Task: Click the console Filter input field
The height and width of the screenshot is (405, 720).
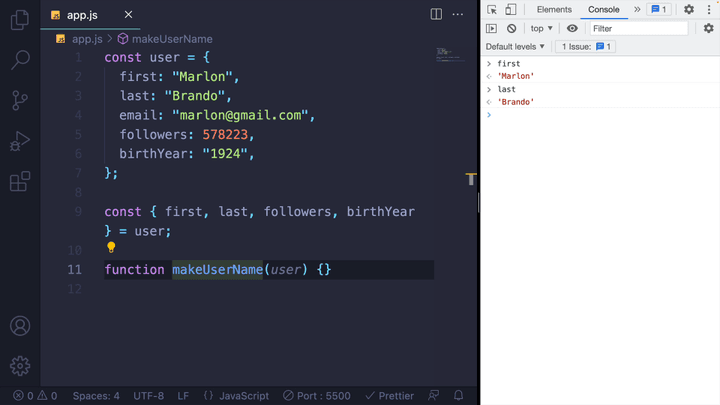Action: pyautogui.click(x=637, y=29)
